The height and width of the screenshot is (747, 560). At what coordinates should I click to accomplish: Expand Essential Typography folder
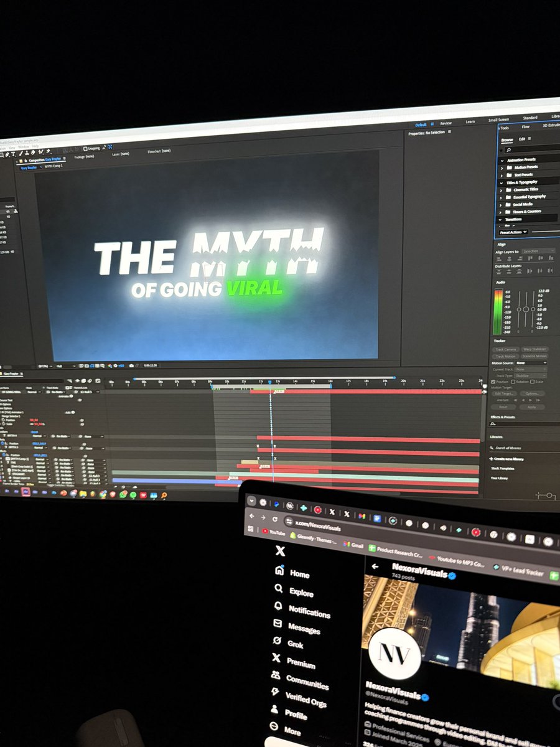[x=502, y=197]
